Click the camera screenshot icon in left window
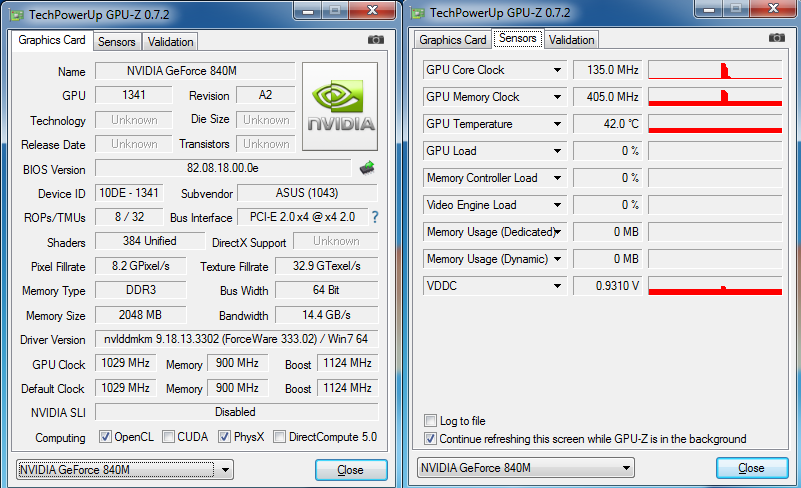Screen dimensions: 801x488 coord(375,40)
